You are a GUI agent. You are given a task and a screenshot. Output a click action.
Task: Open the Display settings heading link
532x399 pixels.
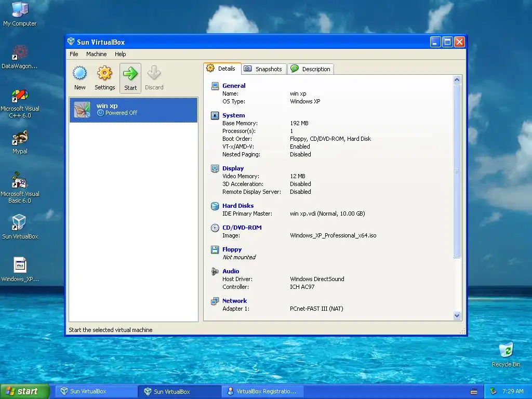[x=233, y=168]
